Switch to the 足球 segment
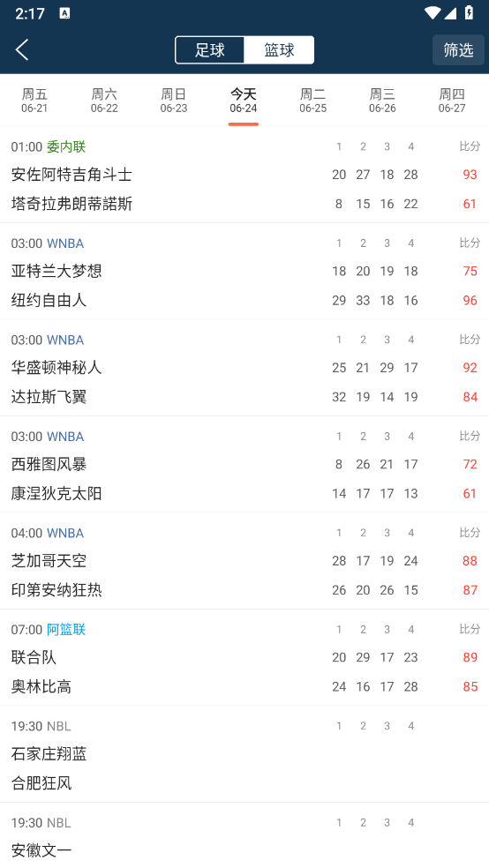This screenshot has width=489, height=868. [x=210, y=50]
